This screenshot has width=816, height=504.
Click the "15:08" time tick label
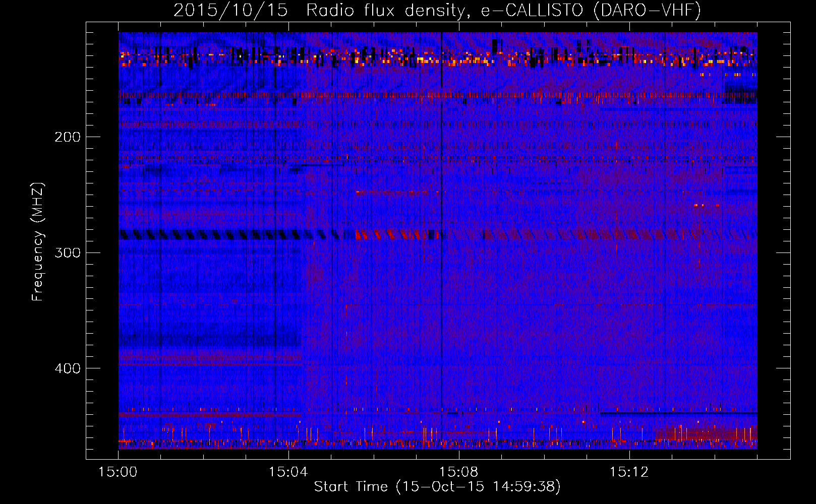pos(459,472)
